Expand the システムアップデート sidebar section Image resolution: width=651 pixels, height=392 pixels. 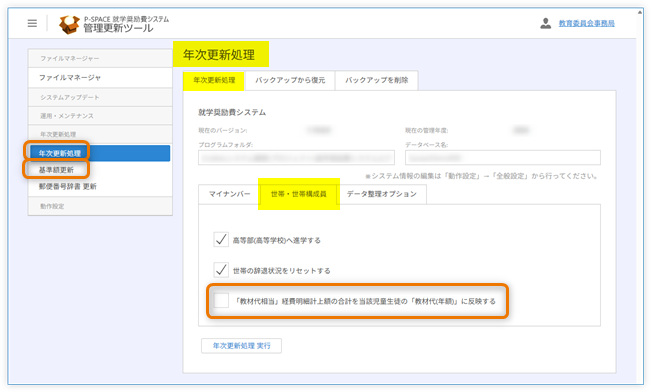[100, 97]
